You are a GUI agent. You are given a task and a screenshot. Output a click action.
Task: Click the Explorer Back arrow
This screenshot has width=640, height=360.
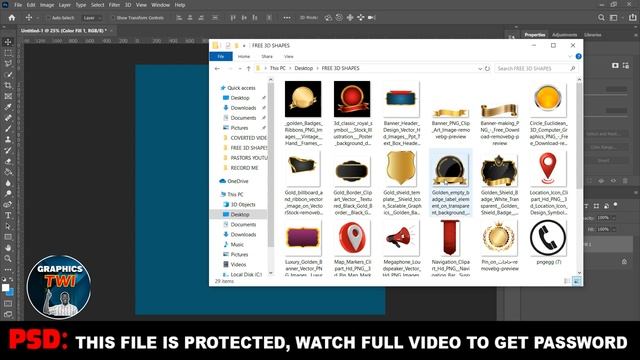[x=217, y=69]
